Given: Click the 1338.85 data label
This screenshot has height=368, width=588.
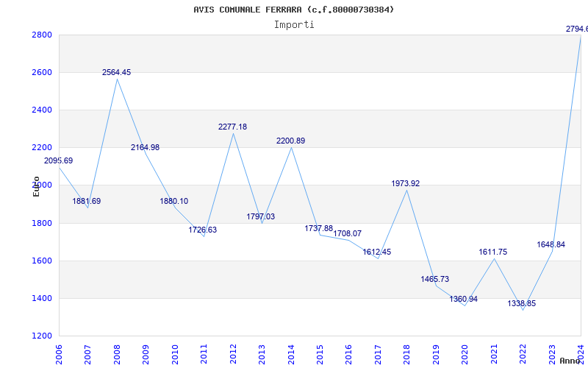Looking at the screenshot, I should [x=522, y=304].
